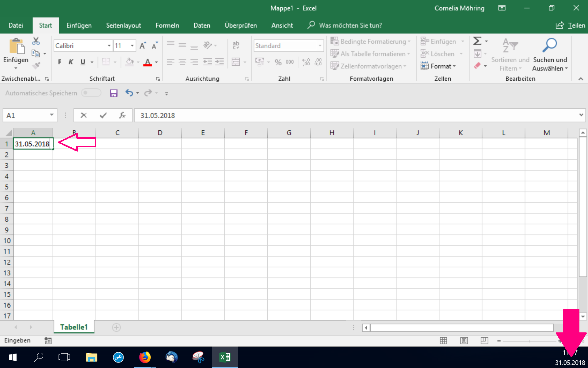Click the Undo arrow icon
588x368 pixels.
129,93
